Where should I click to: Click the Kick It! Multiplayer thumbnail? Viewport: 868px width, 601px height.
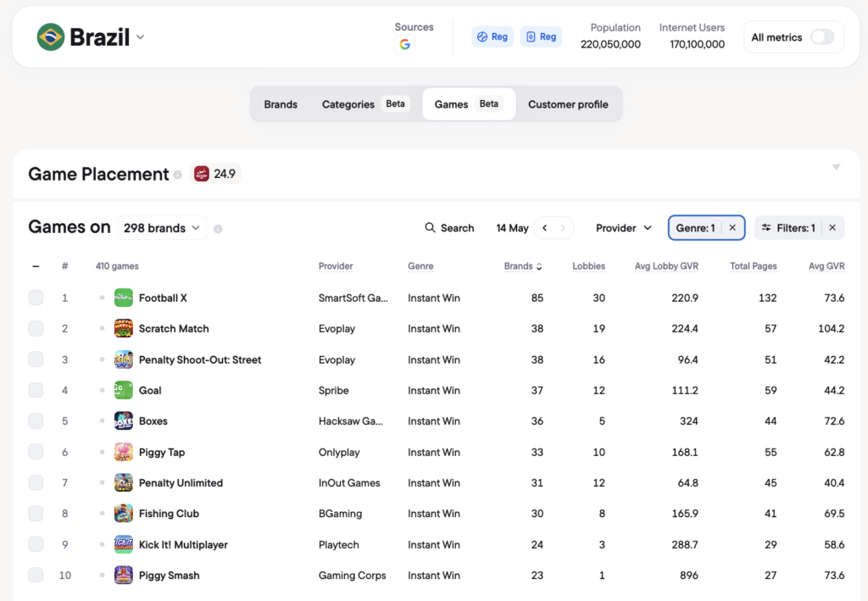pos(124,544)
